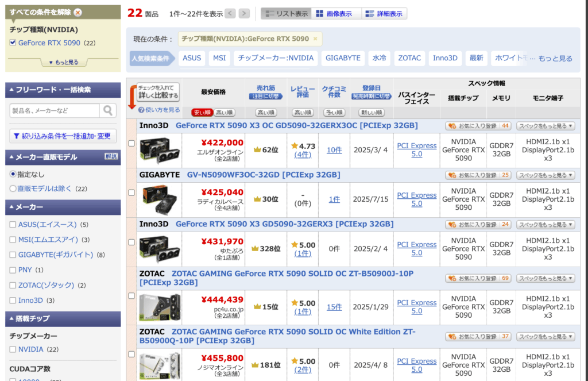The width and height of the screenshot is (588, 381).
Task: Expand もっと見る under chip type filter
Action: click(x=63, y=62)
